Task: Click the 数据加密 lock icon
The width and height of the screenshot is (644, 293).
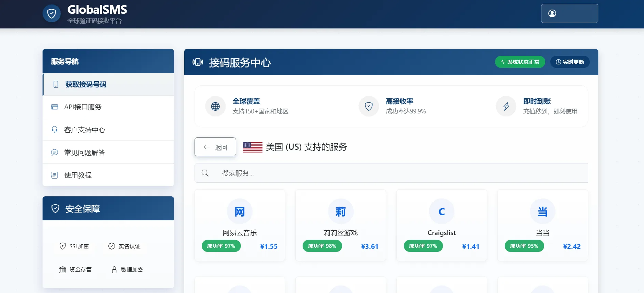Action: 114,270
